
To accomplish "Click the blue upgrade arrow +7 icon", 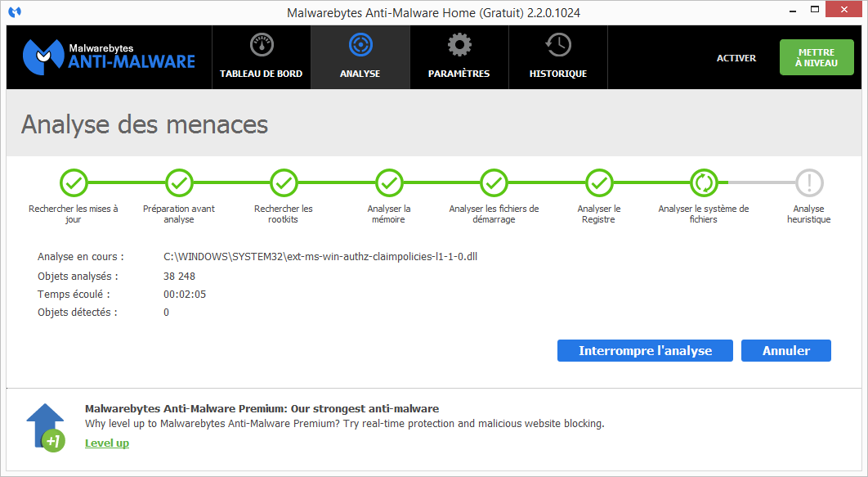I will pos(45,426).
